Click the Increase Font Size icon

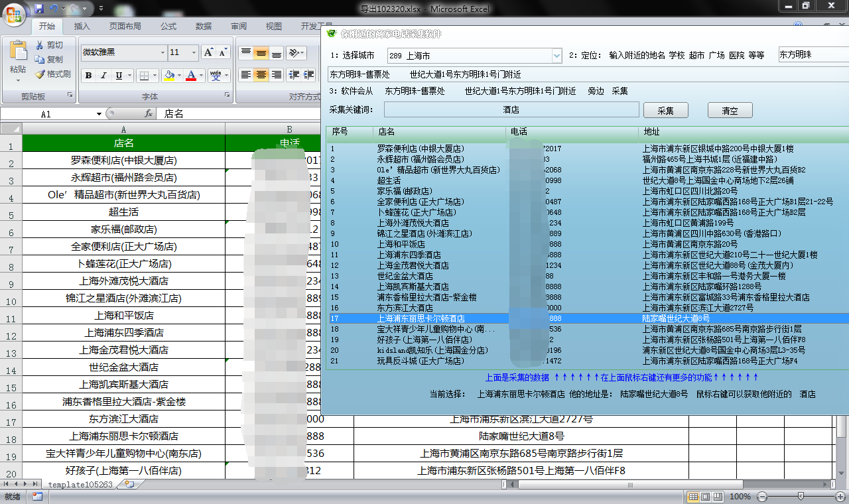208,52
